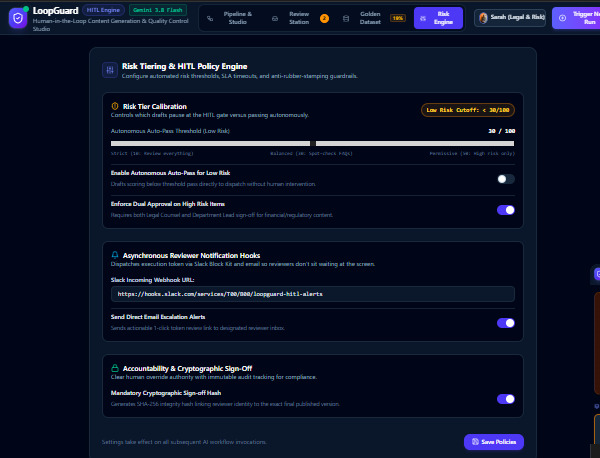Click the Trigger New Run plus icon
This screenshot has width=600, height=458.
point(562,18)
